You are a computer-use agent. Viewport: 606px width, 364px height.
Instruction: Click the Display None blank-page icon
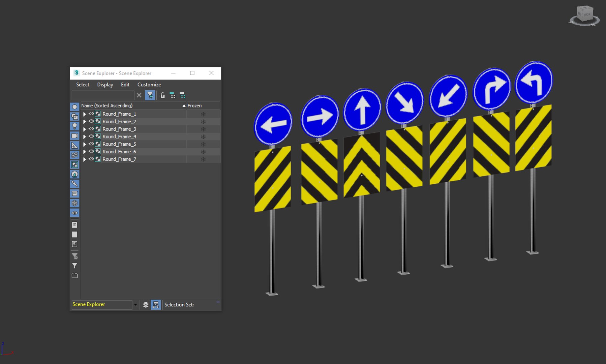(x=74, y=235)
